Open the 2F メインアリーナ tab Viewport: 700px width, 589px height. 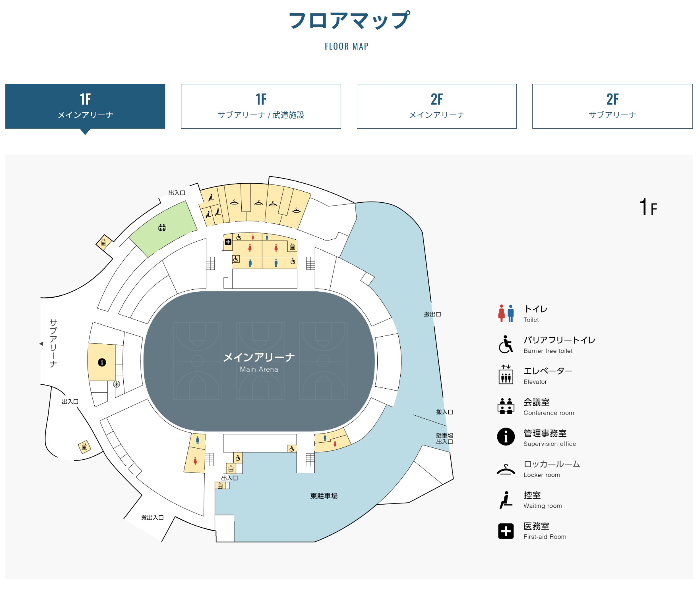436,106
